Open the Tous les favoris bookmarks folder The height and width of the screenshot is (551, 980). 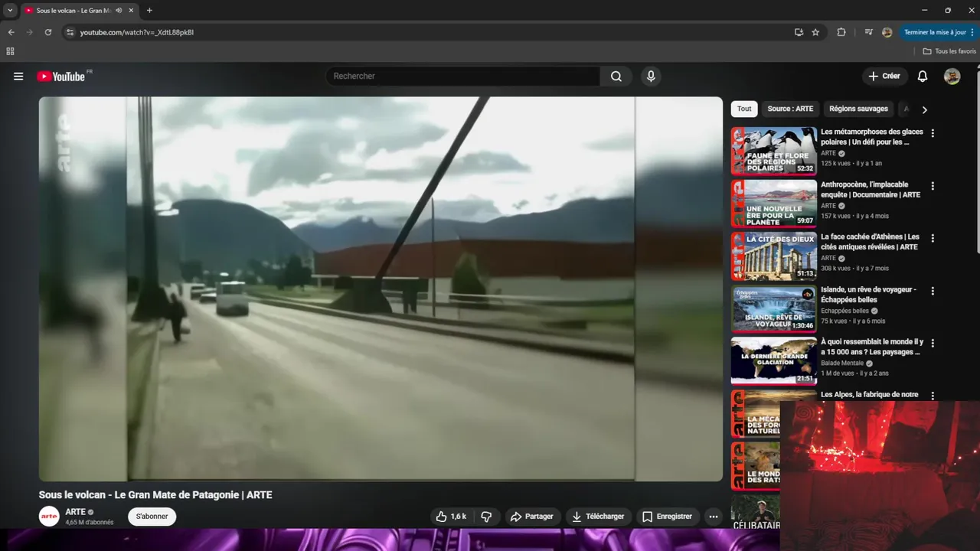click(949, 51)
